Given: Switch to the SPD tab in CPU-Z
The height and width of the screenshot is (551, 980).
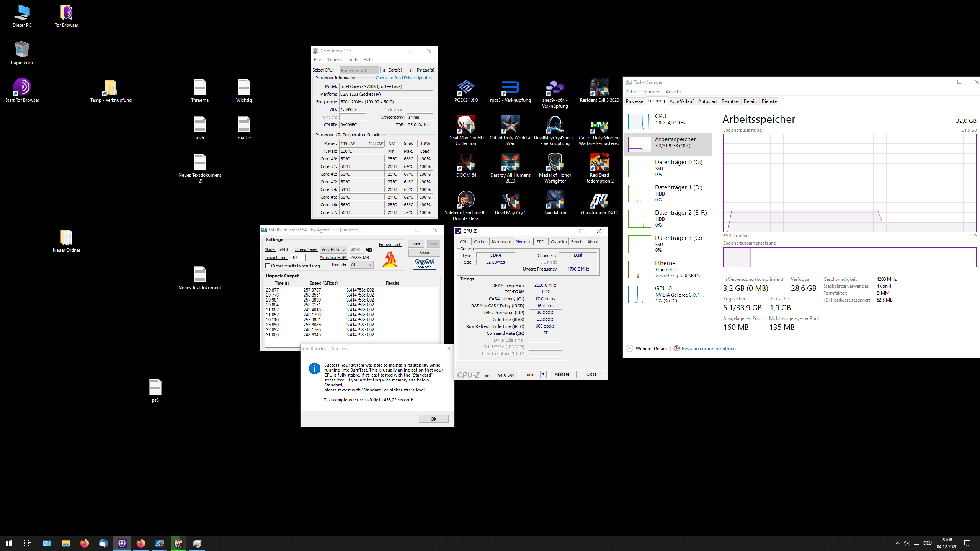Looking at the screenshot, I should coord(540,242).
